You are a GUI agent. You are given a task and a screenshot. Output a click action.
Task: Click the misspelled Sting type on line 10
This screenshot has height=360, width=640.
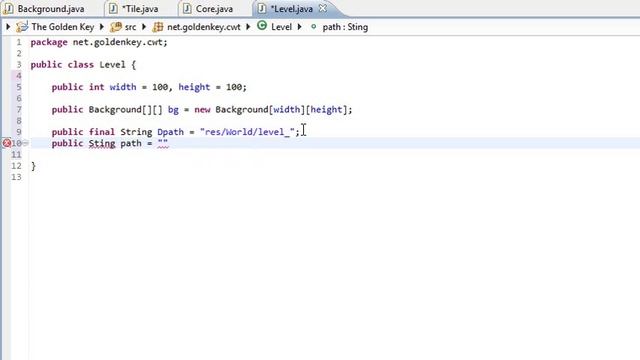click(102, 143)
